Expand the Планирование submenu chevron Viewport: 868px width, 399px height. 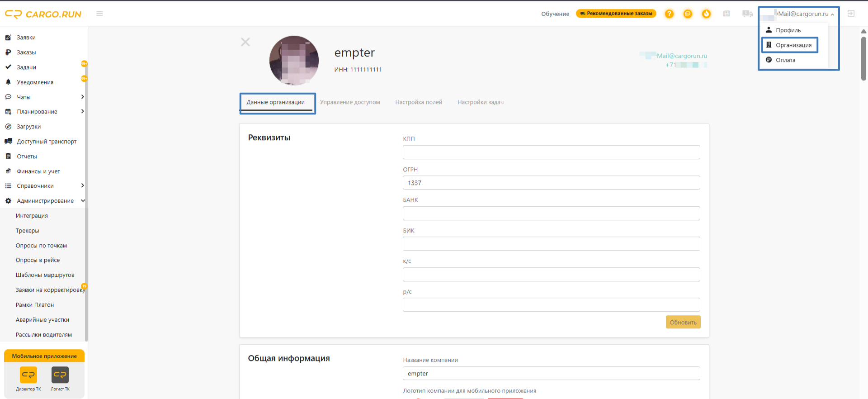pyautogui.click(x=82, y=111)
